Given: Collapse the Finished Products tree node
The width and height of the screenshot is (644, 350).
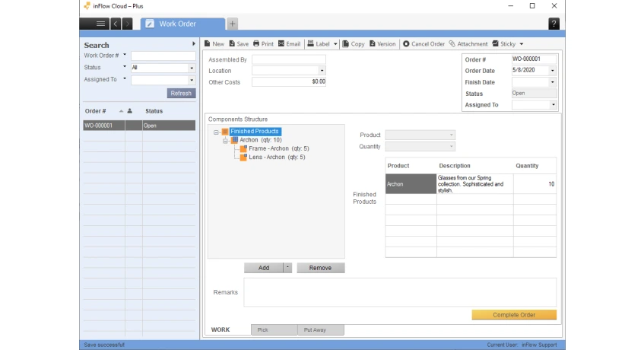Looking at the screenshot, I should (x=216, y=132).
